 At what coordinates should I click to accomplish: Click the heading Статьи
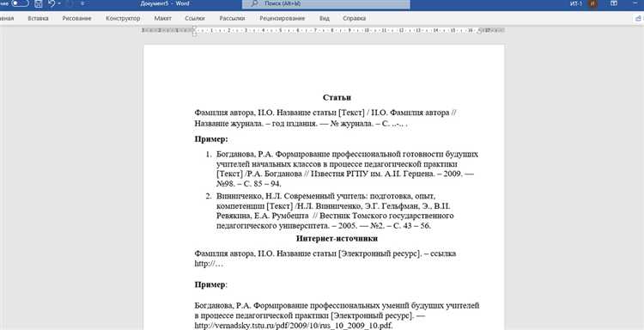coord(337,97)
